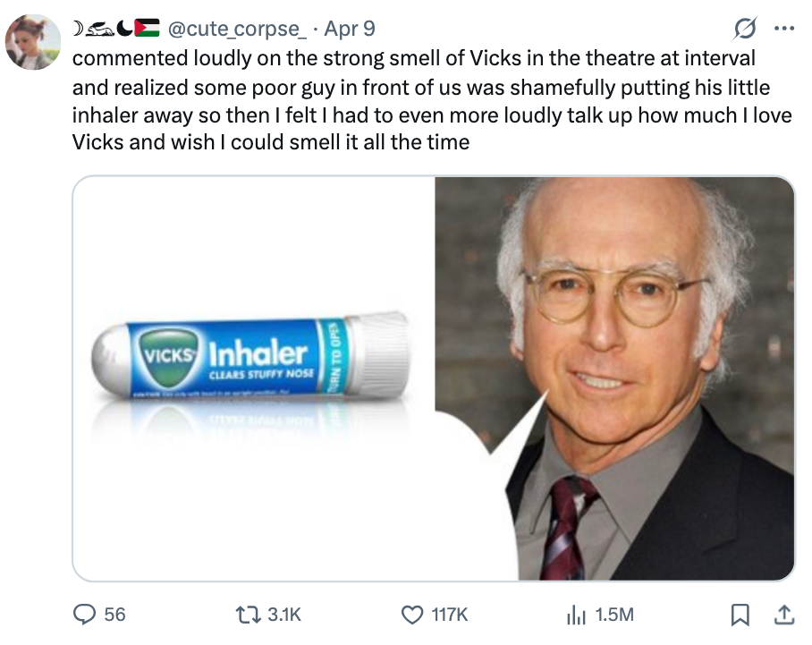Screen dimensions: 812x645
Task: Click the share upload arrow icon
Action: 783,614
